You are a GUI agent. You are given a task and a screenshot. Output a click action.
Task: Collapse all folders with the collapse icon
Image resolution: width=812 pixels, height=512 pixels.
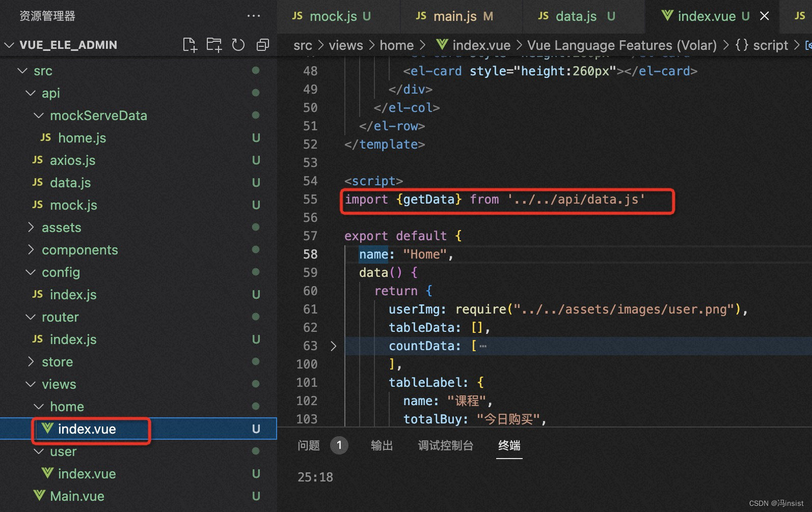pos(263,45)
